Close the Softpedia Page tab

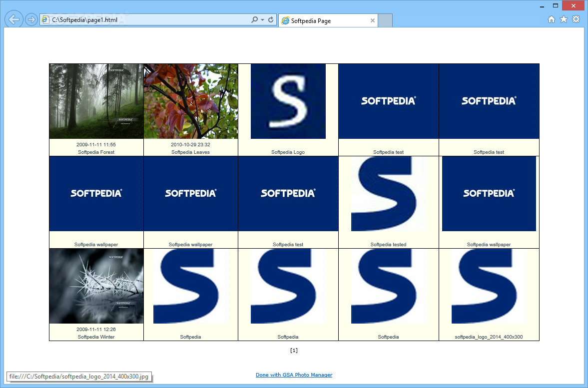coord(372,20)
